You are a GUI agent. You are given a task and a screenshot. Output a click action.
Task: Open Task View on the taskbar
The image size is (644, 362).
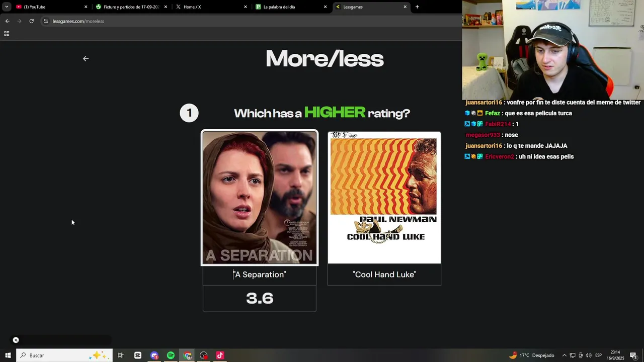click(121, 355)
